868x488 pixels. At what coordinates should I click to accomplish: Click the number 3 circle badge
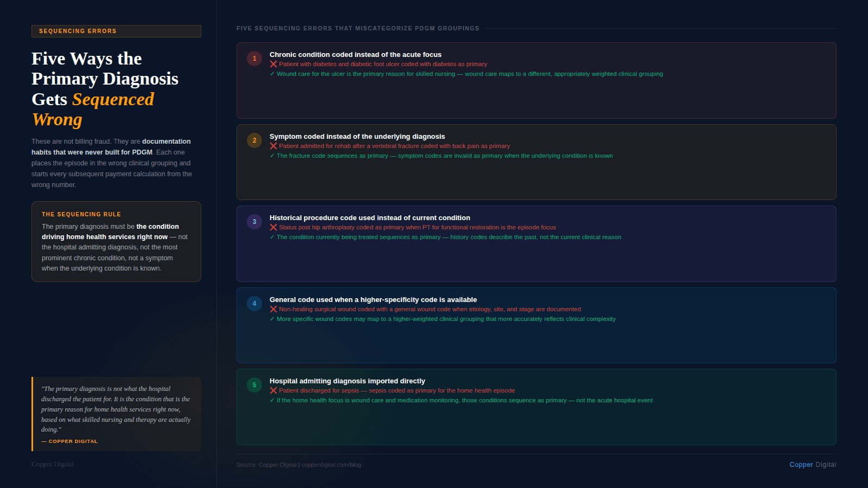pos(254,222)
